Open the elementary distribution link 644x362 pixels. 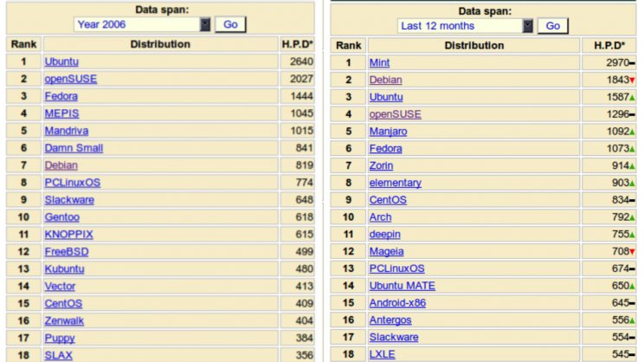(395, 183)
